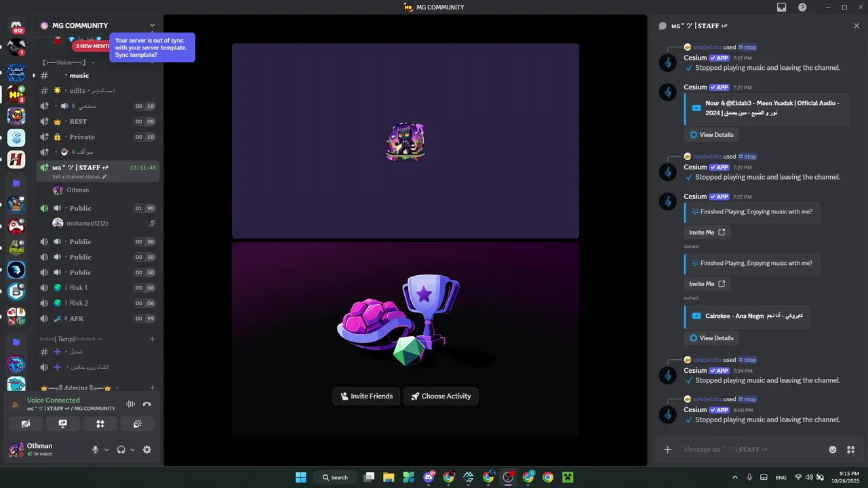Click the message input field
This screenshot has height=488, width=868.
[x=753, y=449]
